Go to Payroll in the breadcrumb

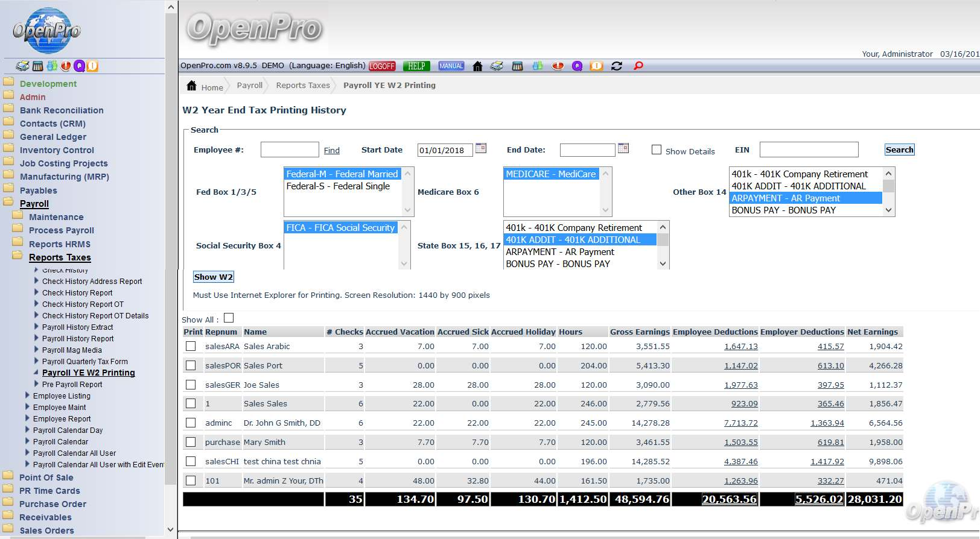coord(249,86)
